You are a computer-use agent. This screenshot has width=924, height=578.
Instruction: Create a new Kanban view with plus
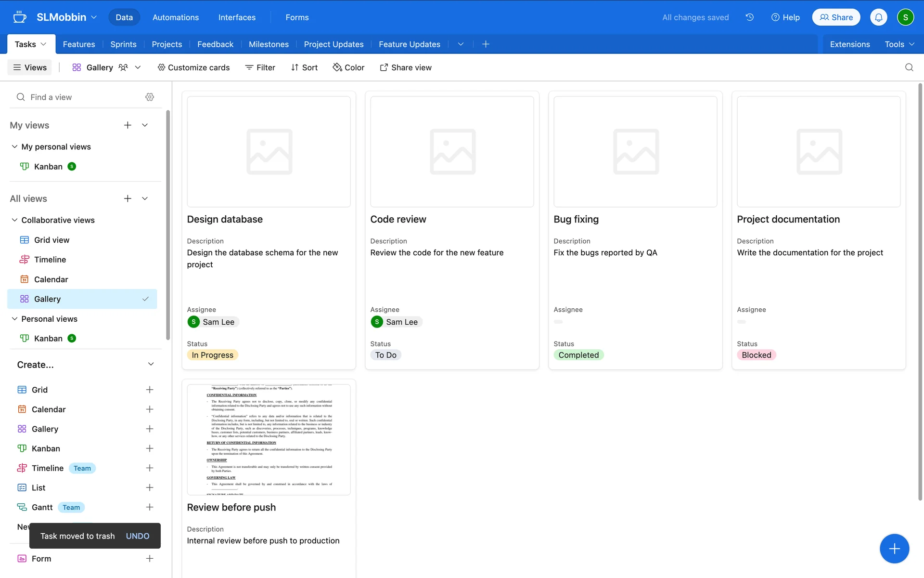(x=150, y=448)
